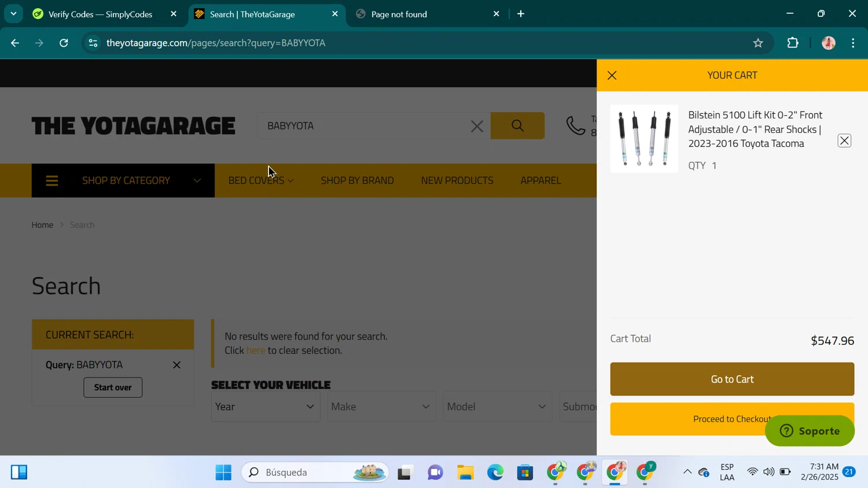The height and width of the screenshot is (488, 868).
Task: Close the Verify Codes tab
Action: coord(174,14)
